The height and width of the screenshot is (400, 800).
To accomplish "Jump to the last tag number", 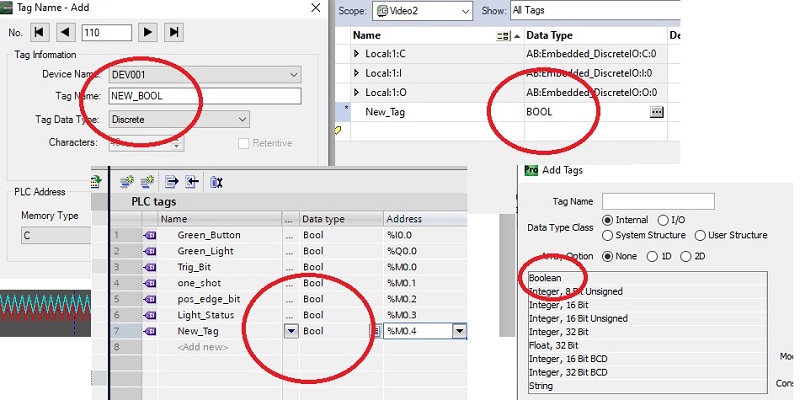I will pyautogui.click(x=174, y=33).
